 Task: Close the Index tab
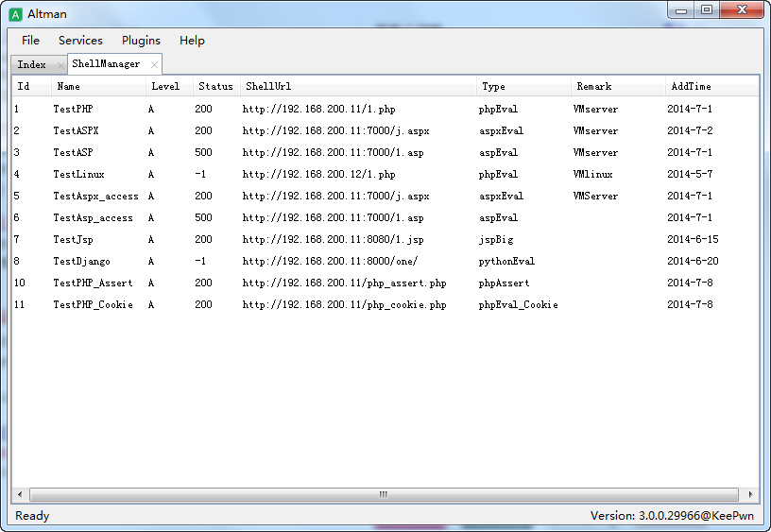point(60,65)
